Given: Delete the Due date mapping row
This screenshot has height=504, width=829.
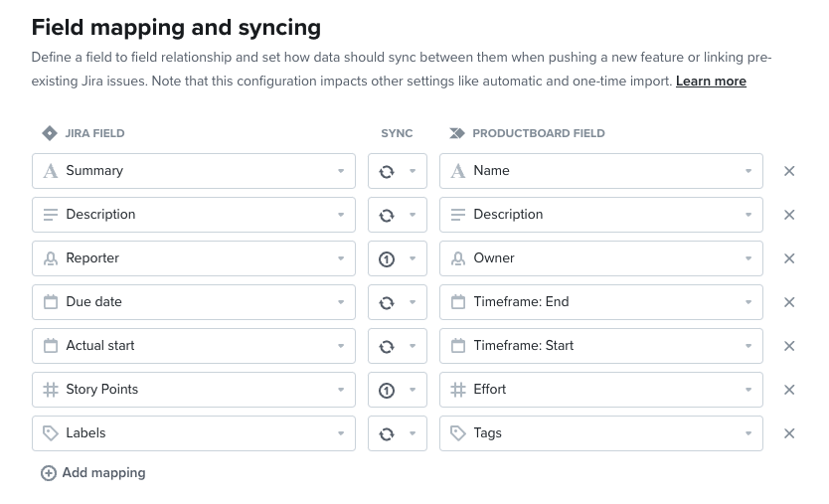Looking at the screenshot, I should pyautogui.click(x=789, y=302).
